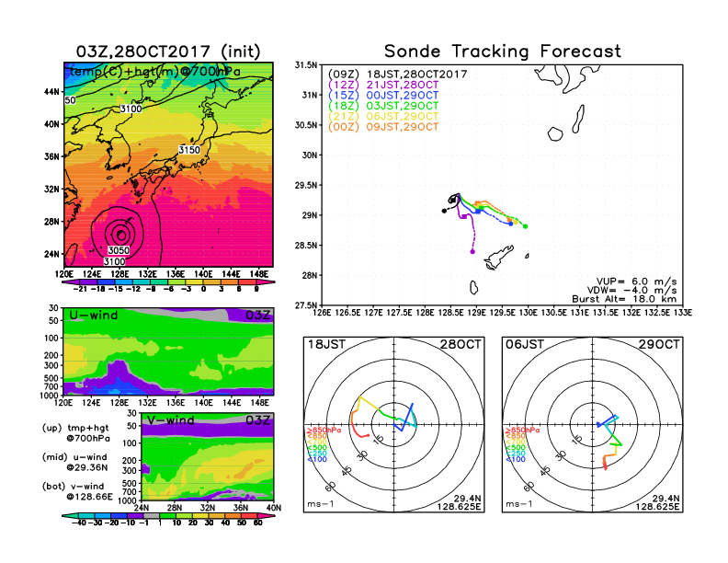Image resolution: width=728 pixels, height=563 pixels.
Task: Click the "03Z" label in the U-wind panel
Action: coord(257,315)
